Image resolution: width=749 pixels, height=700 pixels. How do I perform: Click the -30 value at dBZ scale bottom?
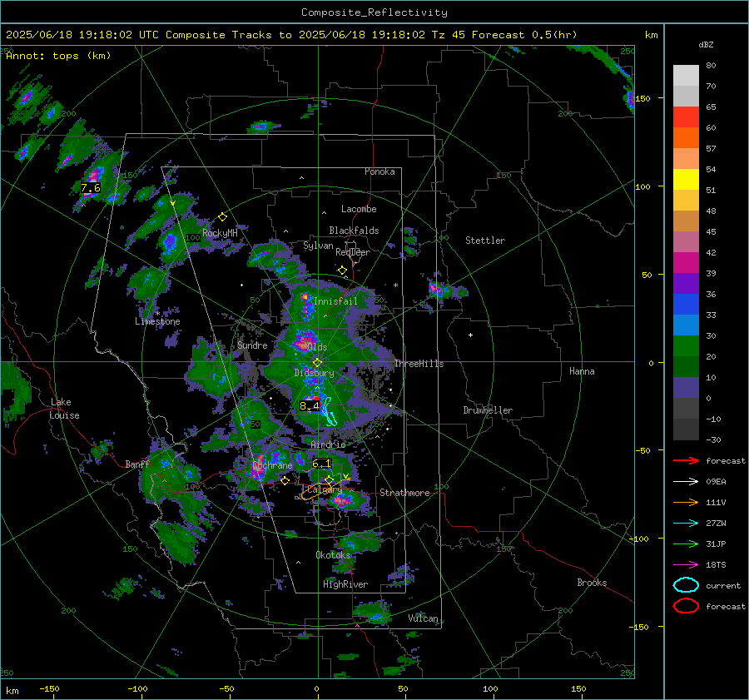coord(713,439)
